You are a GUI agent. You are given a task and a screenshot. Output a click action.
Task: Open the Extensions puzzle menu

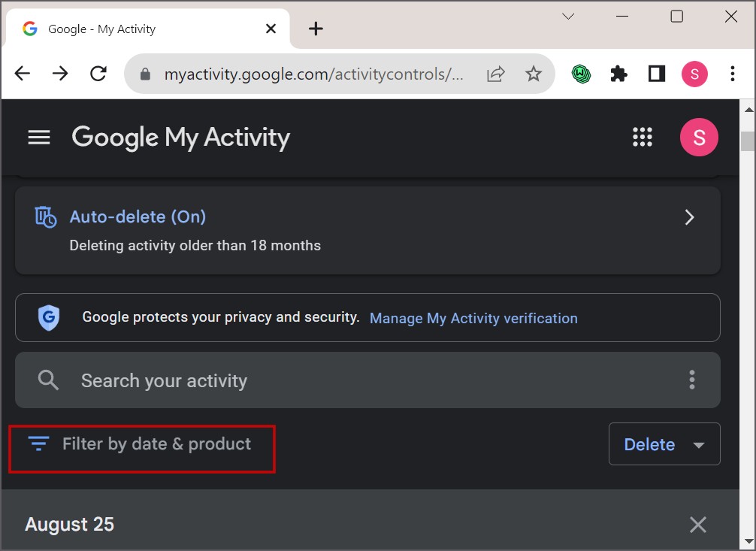[x=618, y=74]
